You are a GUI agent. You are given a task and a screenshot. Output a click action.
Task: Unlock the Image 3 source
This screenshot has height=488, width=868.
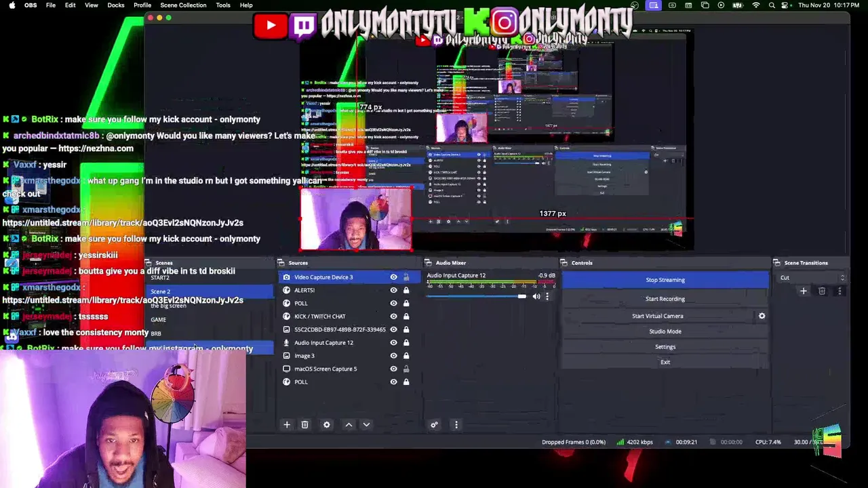click(406, 356)
